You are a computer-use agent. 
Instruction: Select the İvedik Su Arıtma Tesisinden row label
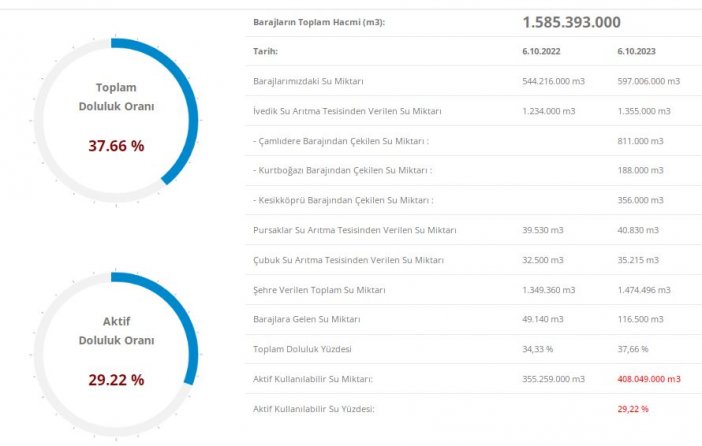tap(348, 111)
